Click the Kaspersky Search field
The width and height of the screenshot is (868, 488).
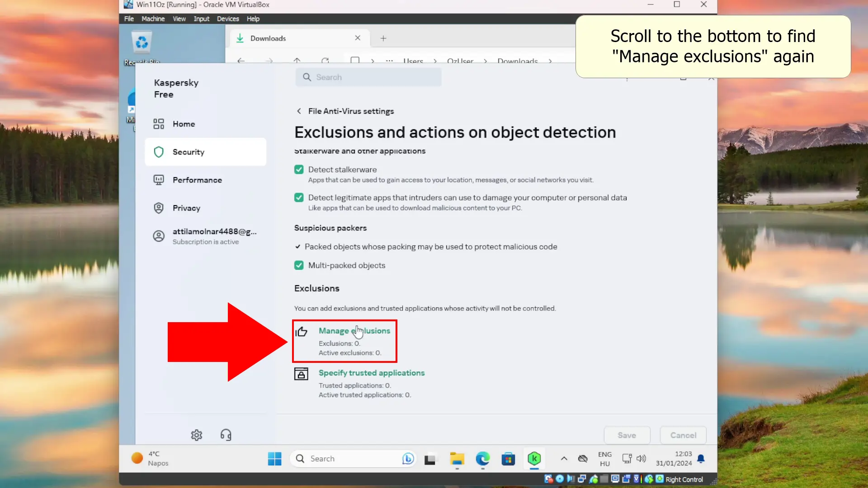pyautogui.click(x=368, y=77)
